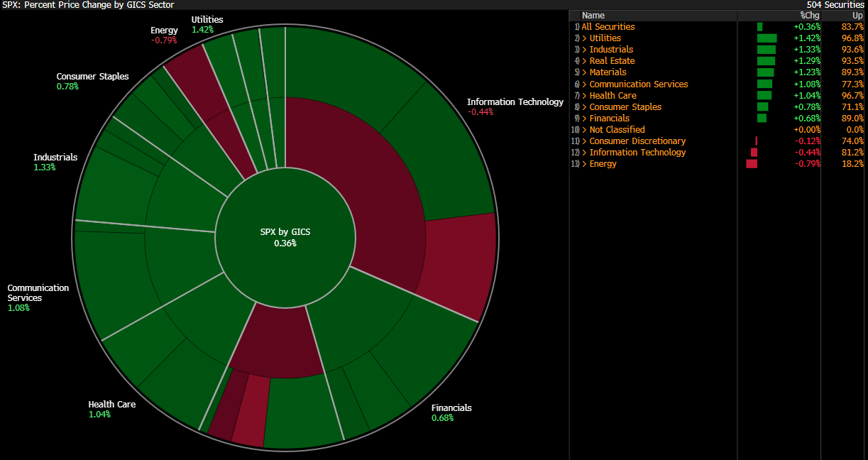The width and height of the screenshot is (868, 460).
Task: Click the green bar in the Utilities row
Action: 767,38
